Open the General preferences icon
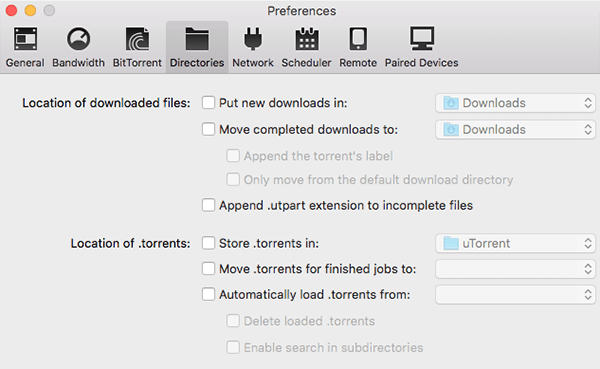 [25, 39]
